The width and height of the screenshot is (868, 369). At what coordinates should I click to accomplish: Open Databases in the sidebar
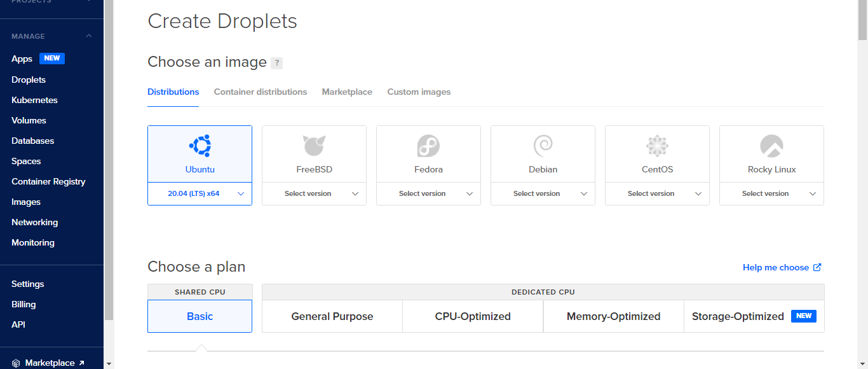point(32,141)
